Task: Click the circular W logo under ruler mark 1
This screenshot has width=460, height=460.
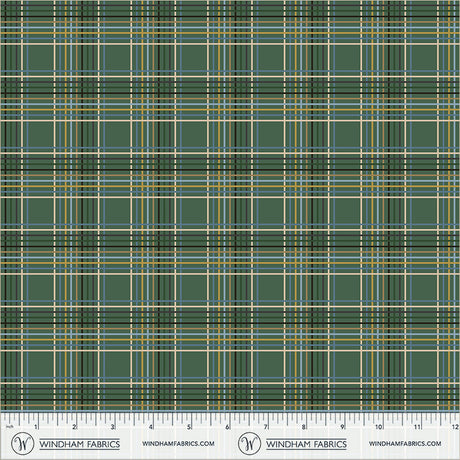Action: click(22, 444)
